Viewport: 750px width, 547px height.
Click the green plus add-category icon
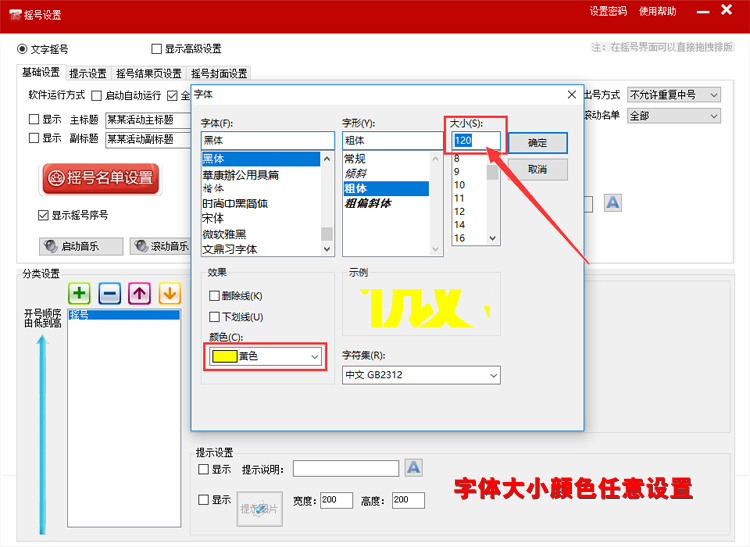coord(80,293)
